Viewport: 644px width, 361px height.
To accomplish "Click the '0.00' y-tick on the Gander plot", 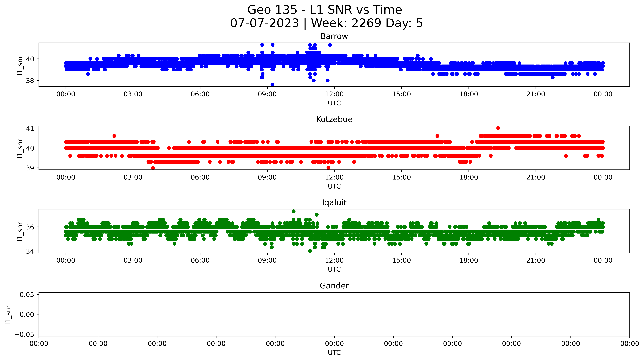I will coord(27,315).
